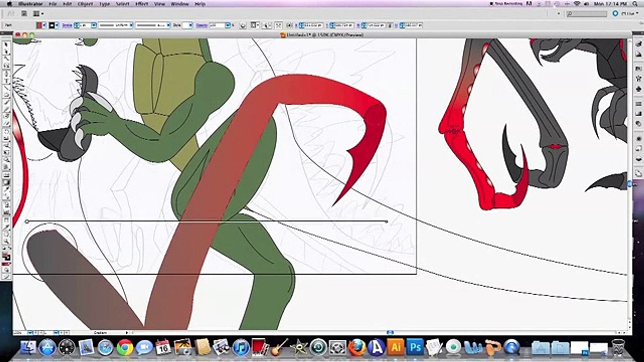The width and height of the screenshot is (644, 362).
Task: Click the horizontal scrollbar thumb at the bottom
Action: [x=390, y=332]
